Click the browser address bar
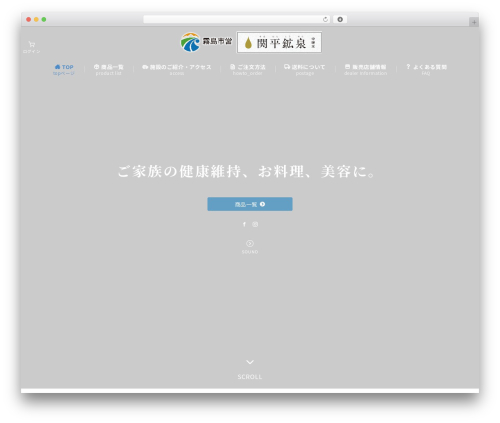The width and height of the screenshot is (500, 423). (x=237, y=20)
